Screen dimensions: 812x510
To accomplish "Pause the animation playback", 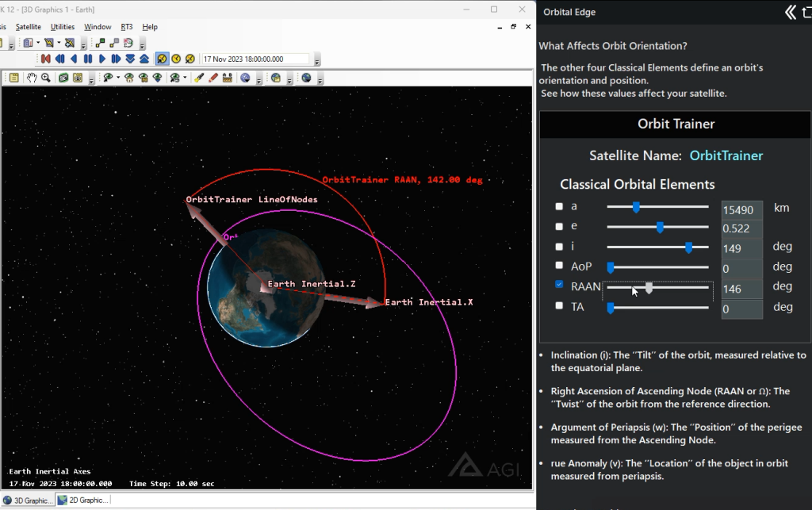I will click(x=88, y=59).
